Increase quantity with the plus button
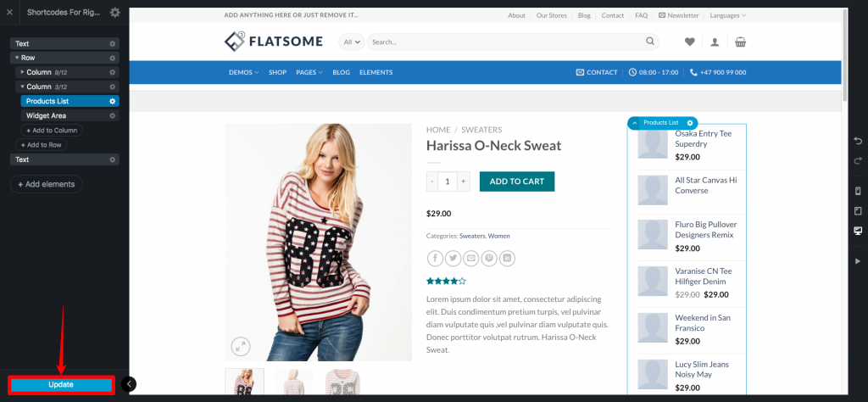Viewport: 868px width, 402px height. pos(464,181)
